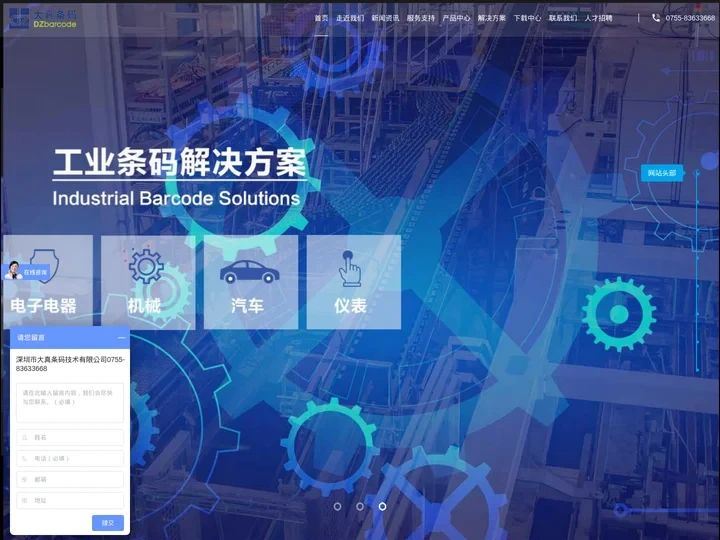Open 人才招聘 navigation link
Screen dimensions: 720x540
tap(598, 18)
